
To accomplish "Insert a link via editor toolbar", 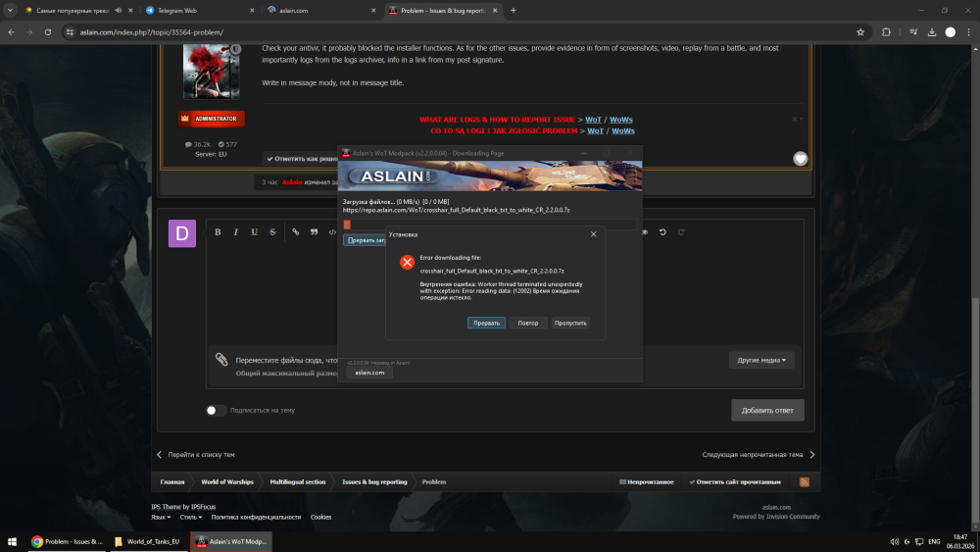I will 296,232.
